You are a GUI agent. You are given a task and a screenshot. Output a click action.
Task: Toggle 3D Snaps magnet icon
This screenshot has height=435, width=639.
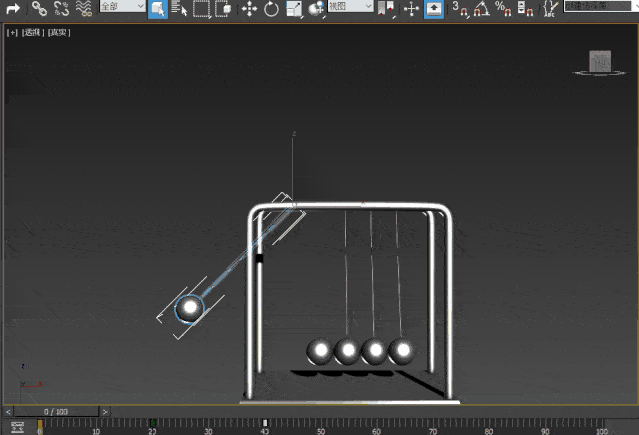pos(461,9)
